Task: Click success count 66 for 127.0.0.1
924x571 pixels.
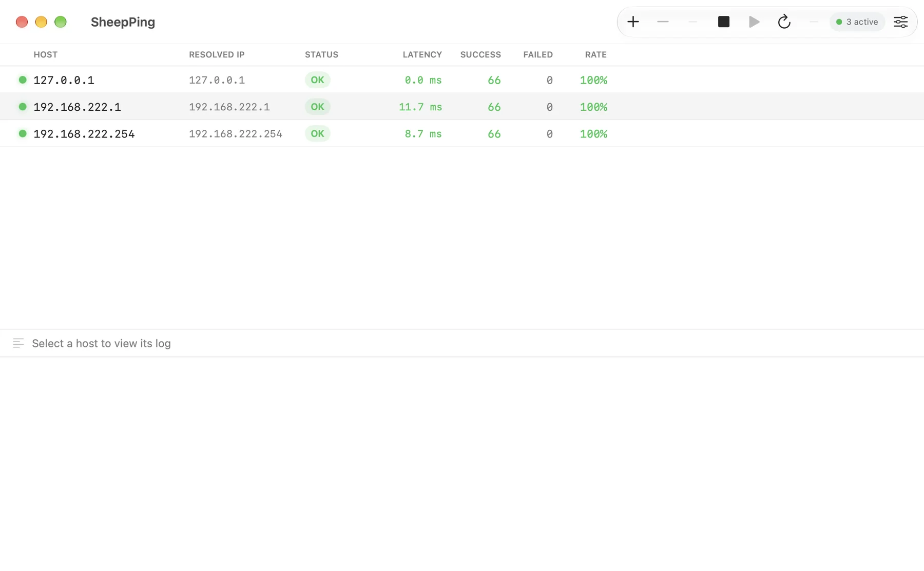Action: (x=494, y=80)
